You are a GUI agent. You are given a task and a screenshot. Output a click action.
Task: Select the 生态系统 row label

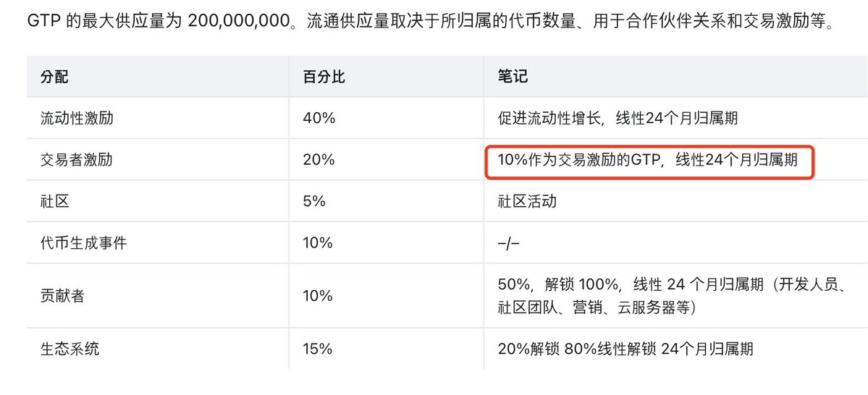click(x=69, y=349)
